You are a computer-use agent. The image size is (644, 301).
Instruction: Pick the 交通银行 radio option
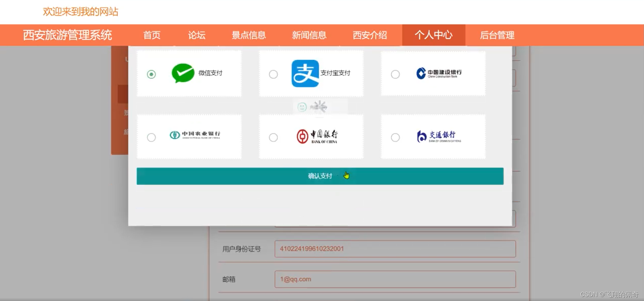point(395,137)
